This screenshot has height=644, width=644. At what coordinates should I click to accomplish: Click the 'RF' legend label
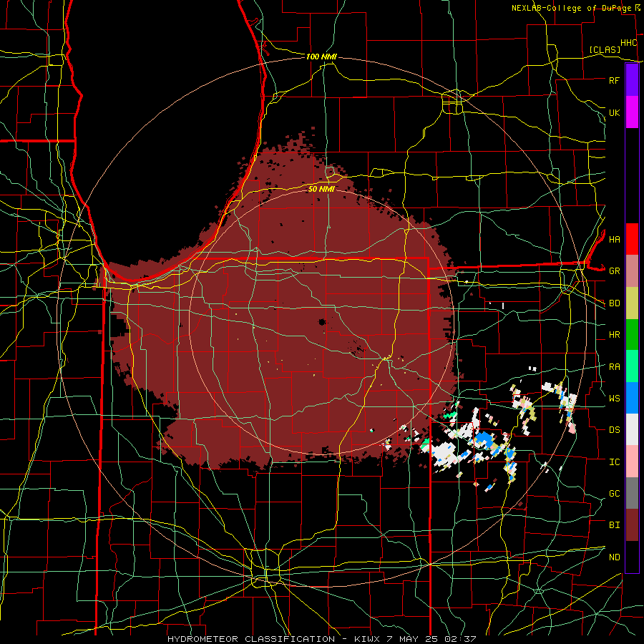point(614,80)
